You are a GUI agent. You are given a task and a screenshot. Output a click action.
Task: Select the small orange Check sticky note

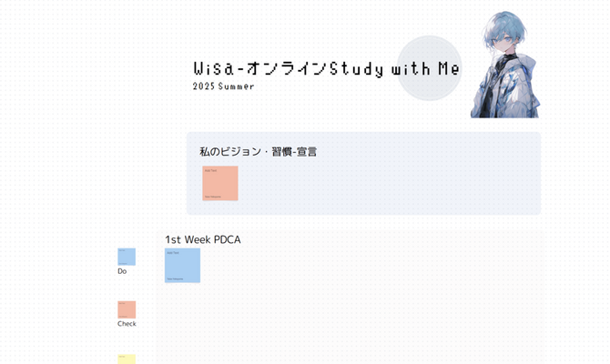pos(126,309)
